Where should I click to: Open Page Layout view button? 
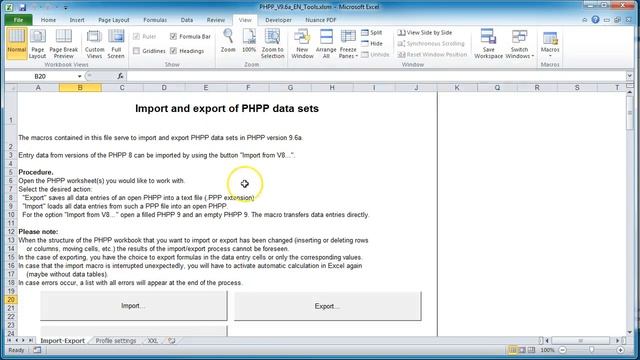tap(38, 43)
